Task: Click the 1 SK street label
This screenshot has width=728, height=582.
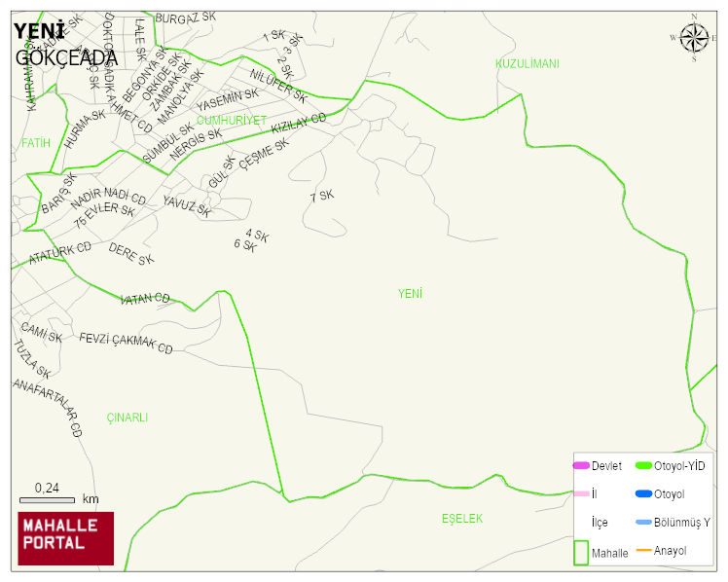Action: (x=273, y=36)
